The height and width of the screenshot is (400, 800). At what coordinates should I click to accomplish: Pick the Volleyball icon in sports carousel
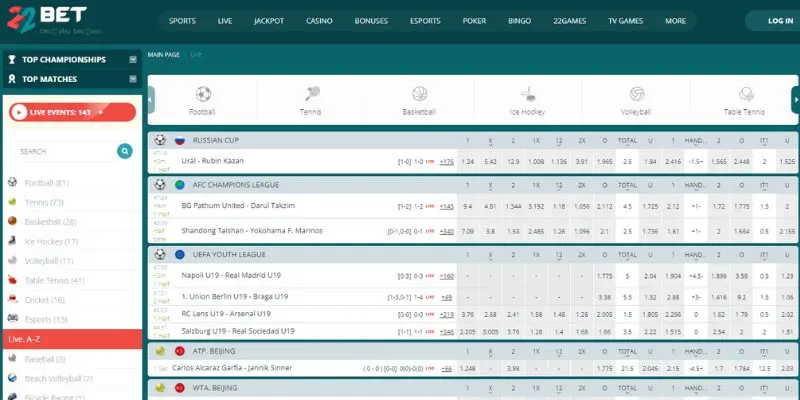coord(637,94)
